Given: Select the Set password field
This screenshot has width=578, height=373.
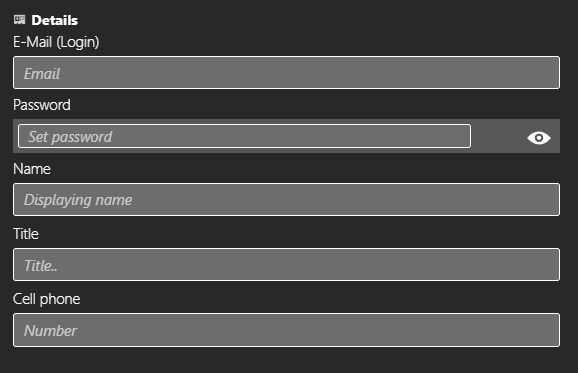Looking at the screenshot, I should point(244,136).
